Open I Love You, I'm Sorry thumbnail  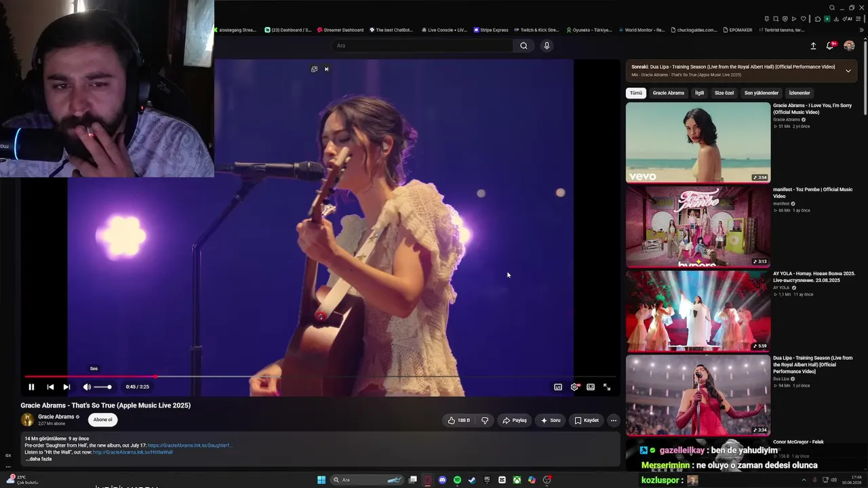(698, 142)
